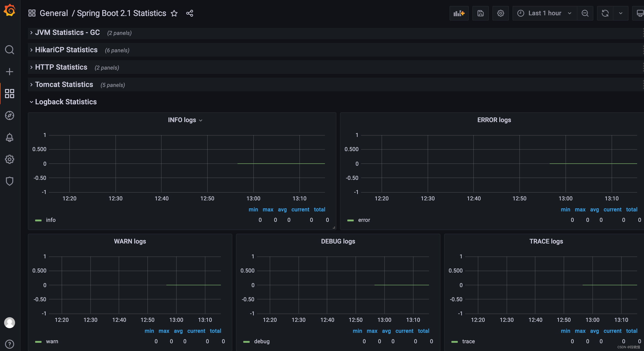
Task: Open the user profile avatar
Action: coord(10,323)
